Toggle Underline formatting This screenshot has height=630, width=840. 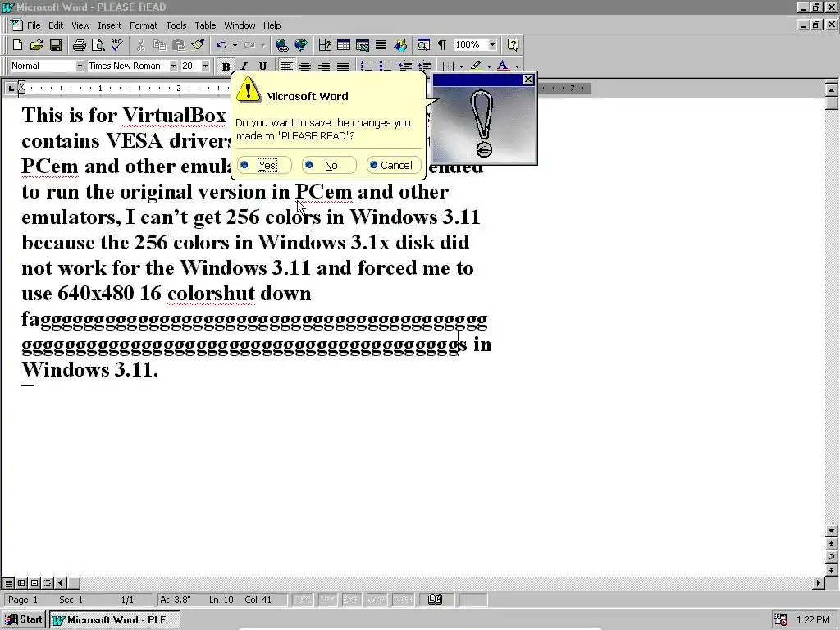tap(262, 66)
